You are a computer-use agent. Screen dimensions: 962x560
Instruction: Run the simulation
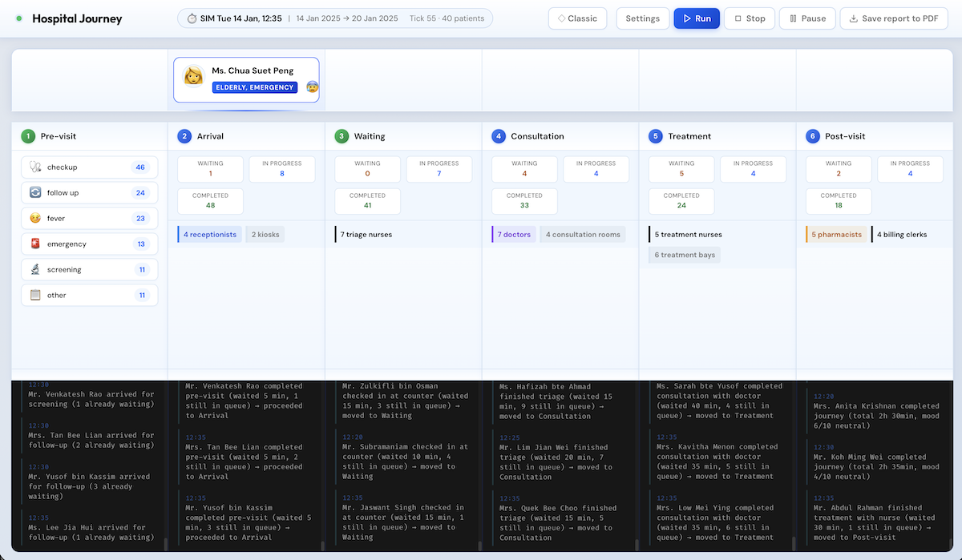[697, 18]
